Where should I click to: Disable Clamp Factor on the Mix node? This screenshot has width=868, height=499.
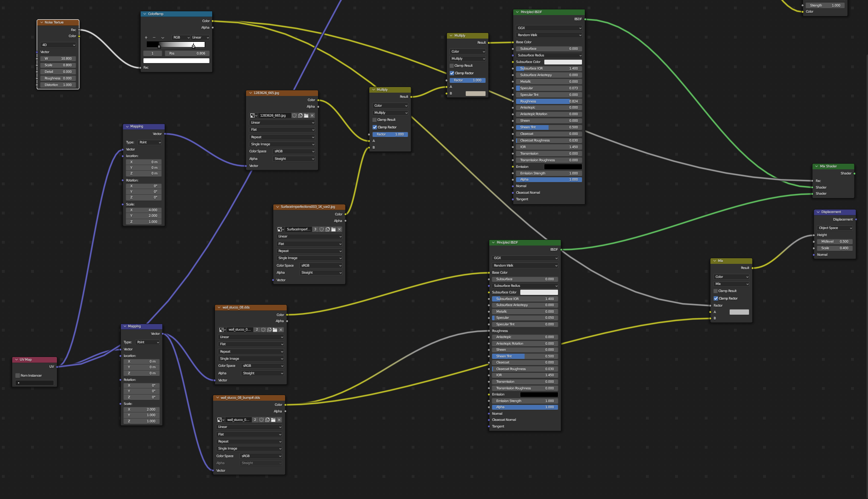716,299
